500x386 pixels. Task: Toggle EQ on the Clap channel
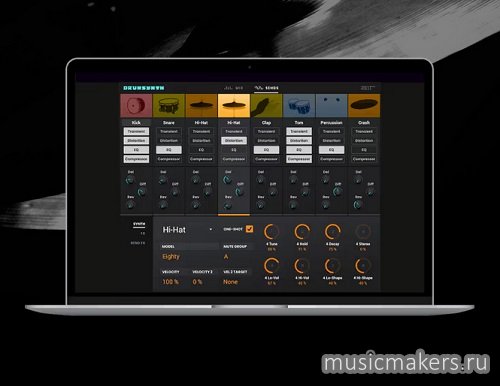click(x=266, y=150)
